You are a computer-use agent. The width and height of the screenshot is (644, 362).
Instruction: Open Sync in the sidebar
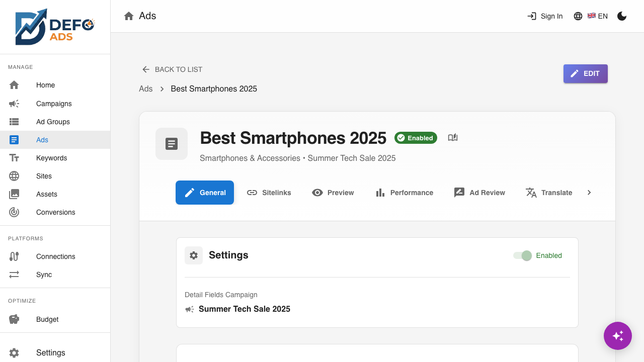(x=55, y=275)
